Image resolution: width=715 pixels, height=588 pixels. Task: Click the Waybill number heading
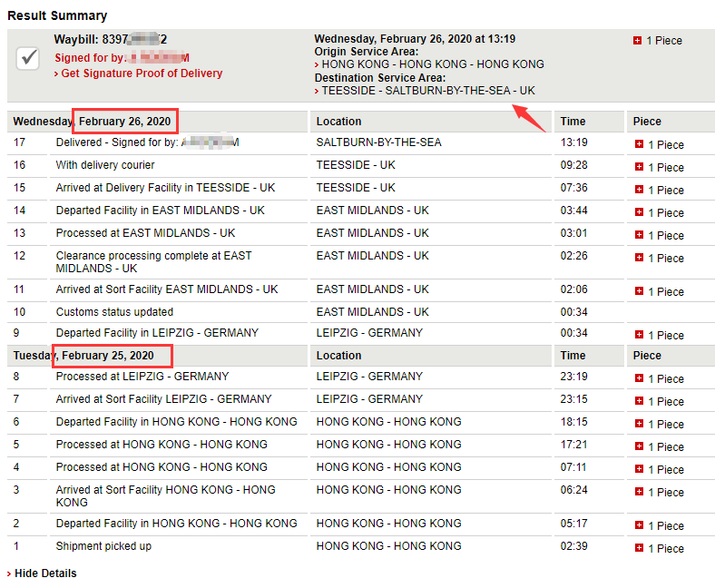click(111, 39)
